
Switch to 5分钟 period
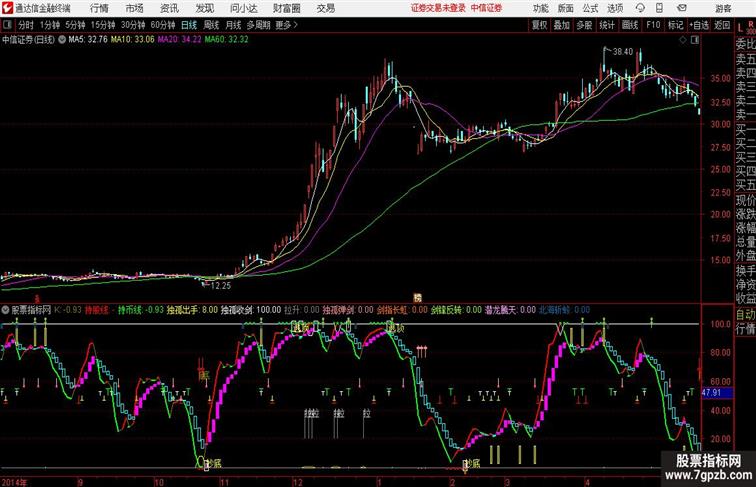point(75,25)
